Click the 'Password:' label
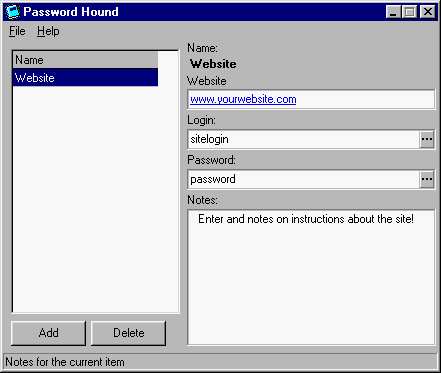The width and height of the screenshot is (441, 373). pyautogui.click(x=211, y=160)
